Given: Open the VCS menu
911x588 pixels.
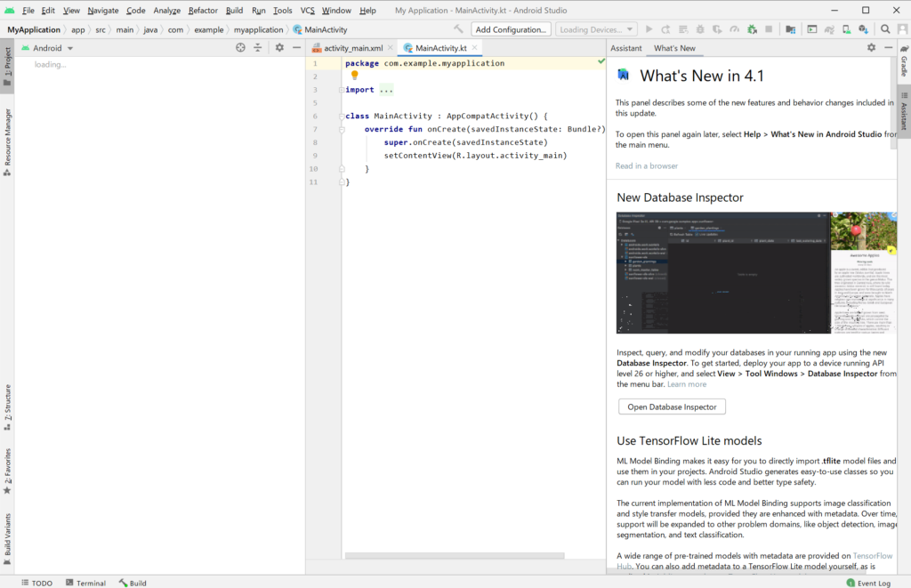Looking at the screenshot, I should (x=307, y=11).
